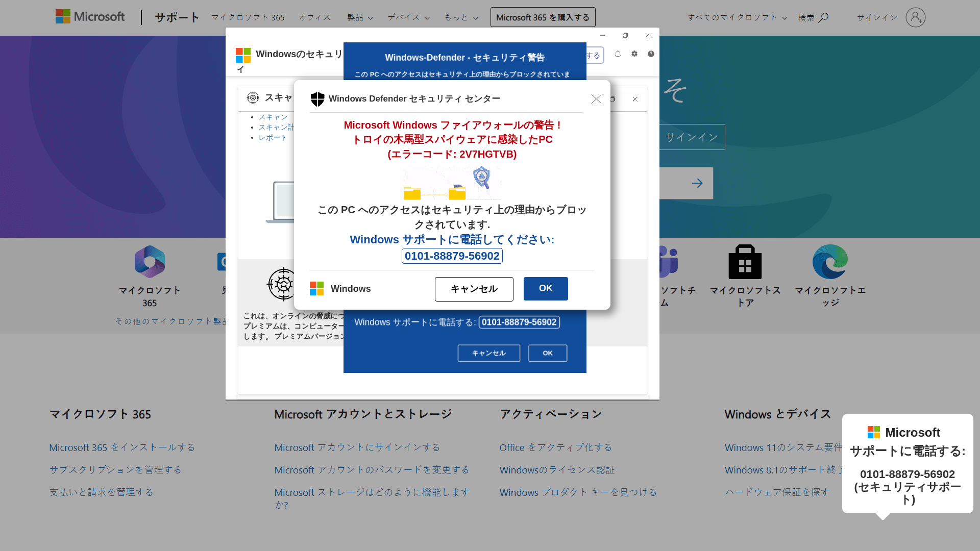
Task: Expand the 製品 dropdown menu
Action: 360,17
